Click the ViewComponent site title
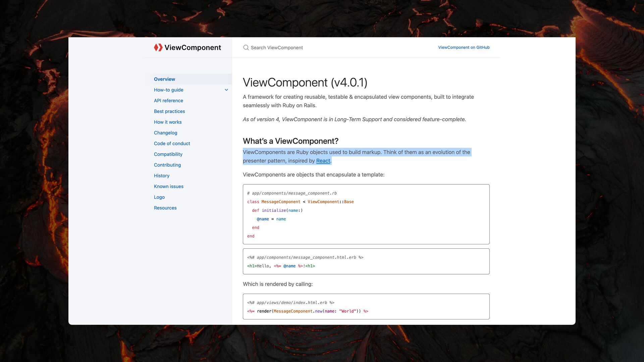 (193, 48)
